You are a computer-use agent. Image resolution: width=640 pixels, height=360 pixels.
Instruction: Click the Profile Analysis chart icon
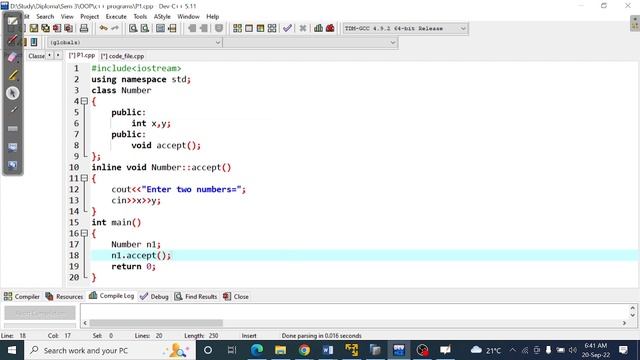tap(318, 28)
